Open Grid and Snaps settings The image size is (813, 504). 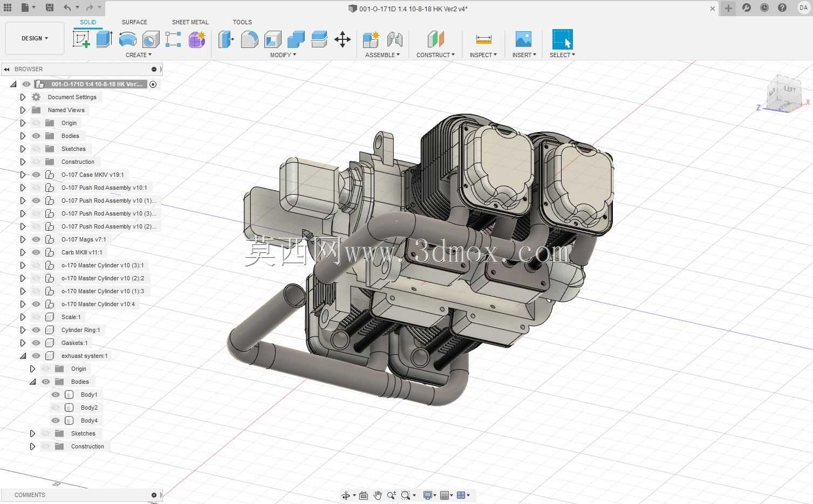coord(445,495)
